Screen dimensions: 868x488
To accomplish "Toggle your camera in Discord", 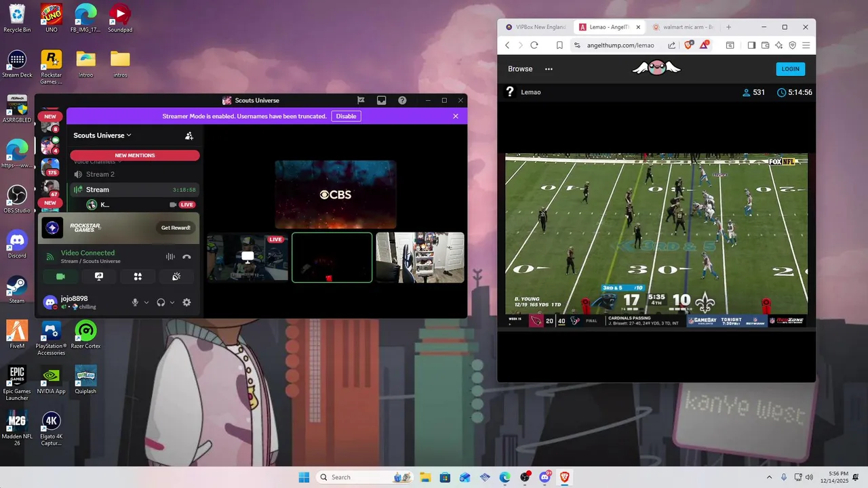I will pos(60,277).
